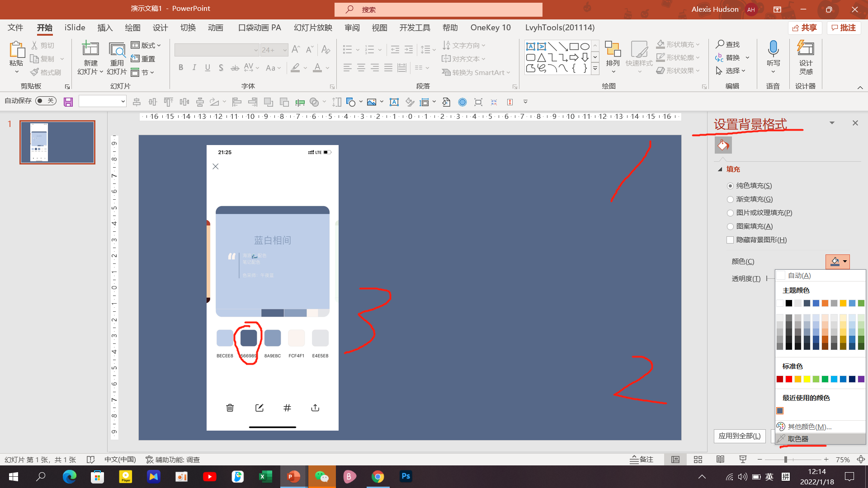Click the Share button

click(805, 28)
